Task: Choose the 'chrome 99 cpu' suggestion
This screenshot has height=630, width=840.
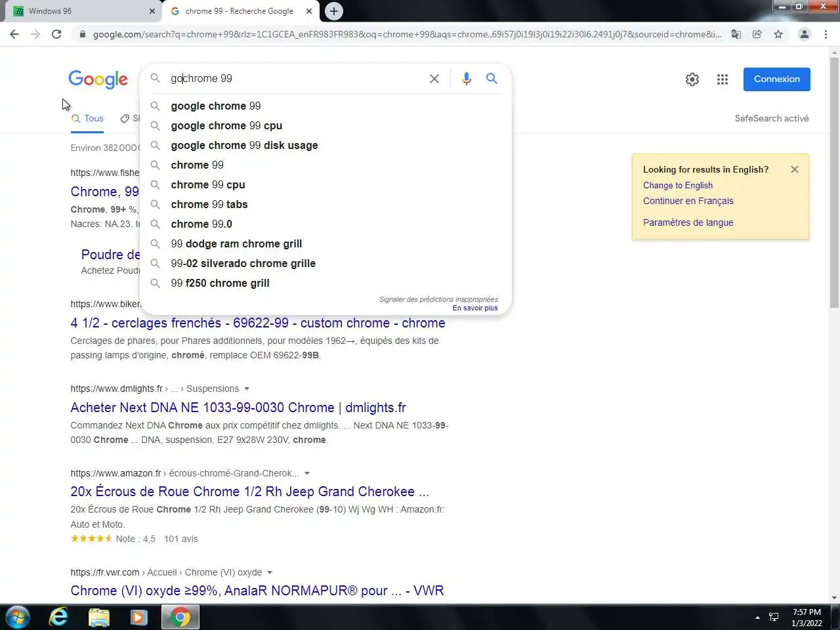Action: pyautogui.click(x=325, y=184)
